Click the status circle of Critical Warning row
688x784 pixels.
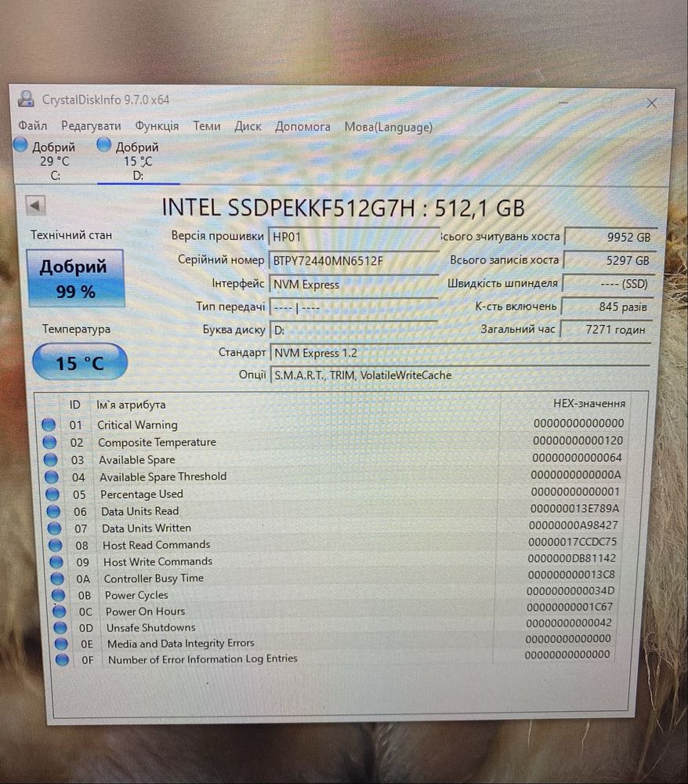point(49,424)
